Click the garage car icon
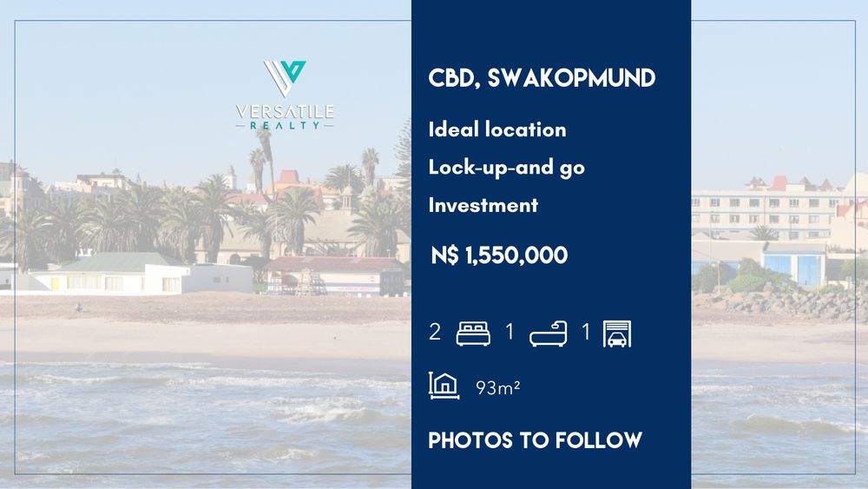The width and height of the screenshot is (868, 489). pos(616,334)
